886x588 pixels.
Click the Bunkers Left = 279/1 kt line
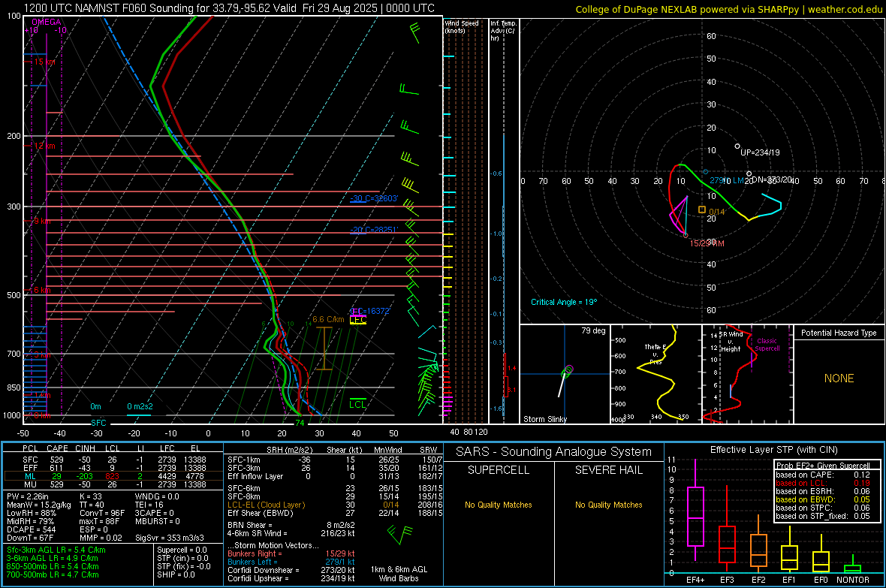(291, 562)
